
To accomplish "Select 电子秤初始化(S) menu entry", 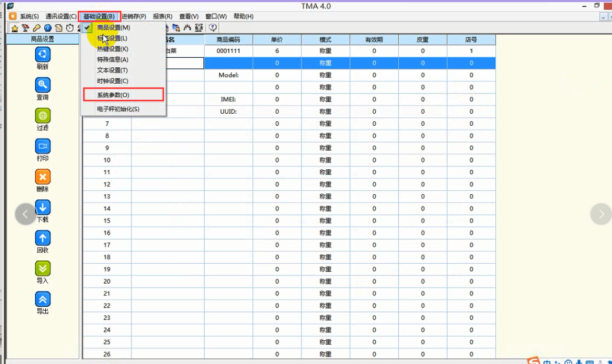I will point(118,109).
